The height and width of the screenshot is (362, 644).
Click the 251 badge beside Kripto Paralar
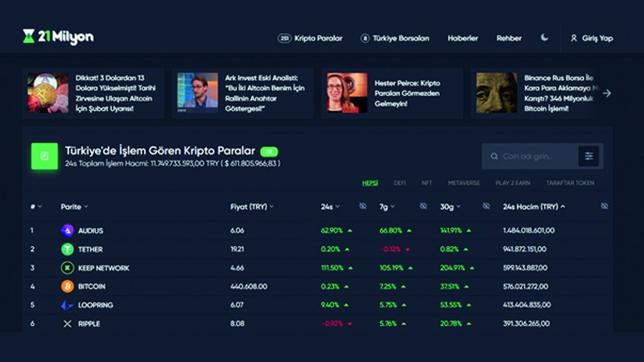[284, 38]
